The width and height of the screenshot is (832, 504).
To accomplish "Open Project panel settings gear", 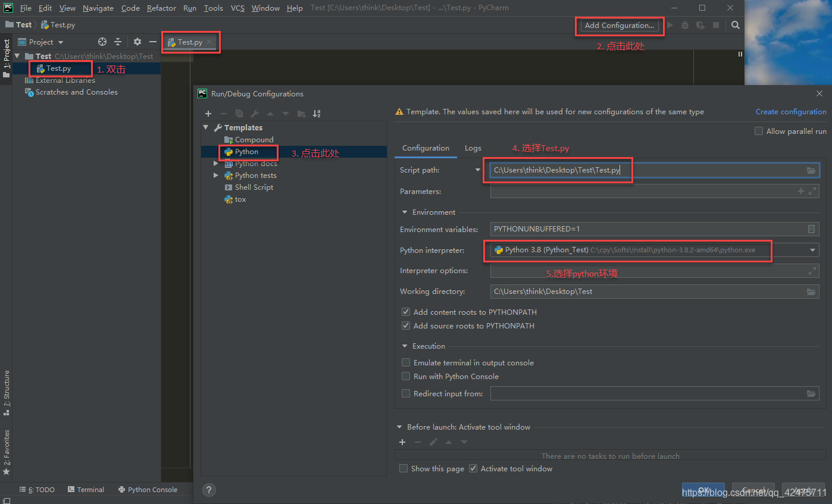I will click(x=137, y=42).
